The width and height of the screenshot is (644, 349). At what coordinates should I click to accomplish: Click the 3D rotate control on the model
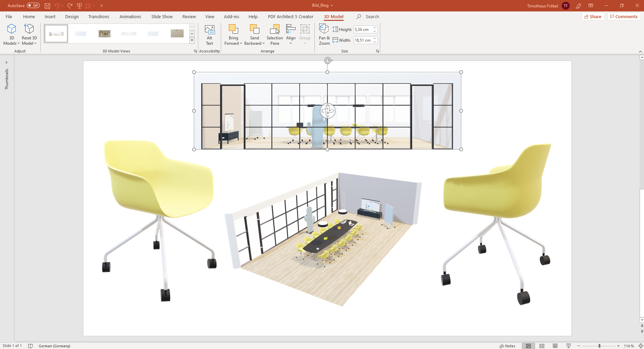click(x=328, y=111)
